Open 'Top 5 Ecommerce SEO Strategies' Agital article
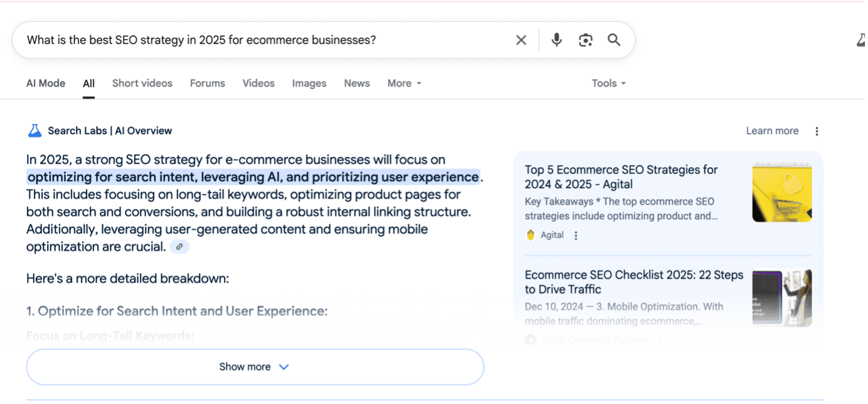 pyautogui.click(x=622, y=177)
